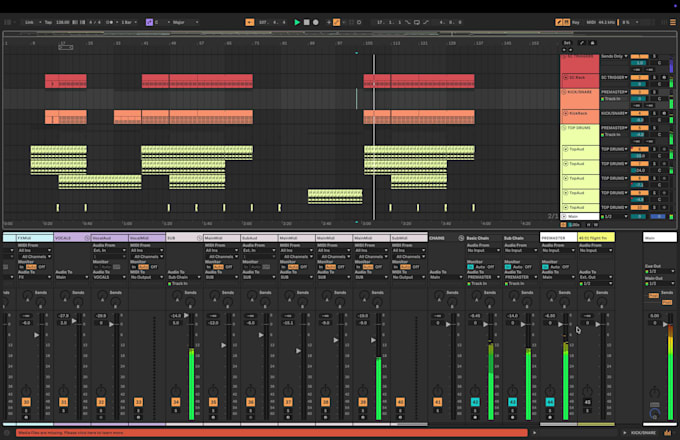This screenshot has height=440, width=680.
Task: Fold the CHAINS group in the mixer
Action: point(461,238)
